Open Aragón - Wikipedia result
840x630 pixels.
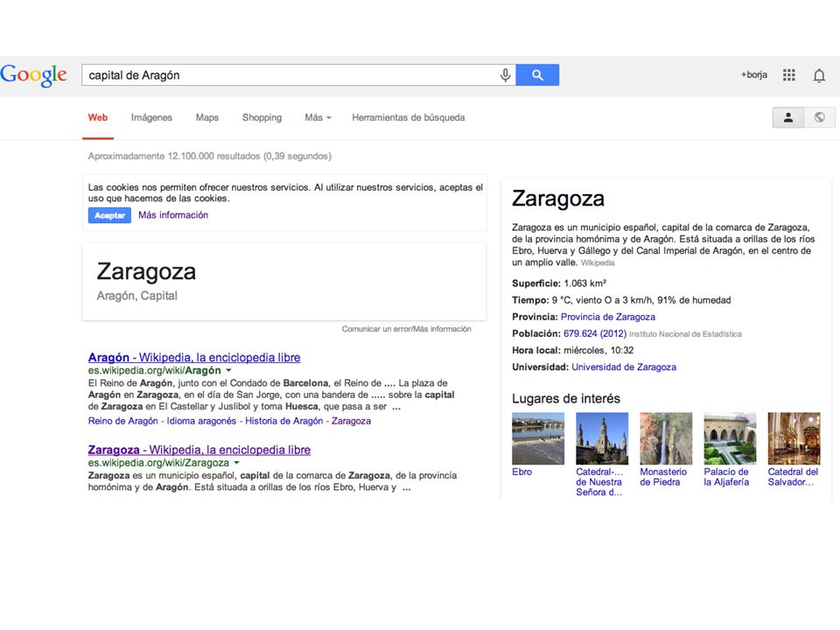(x=194, y=357)
